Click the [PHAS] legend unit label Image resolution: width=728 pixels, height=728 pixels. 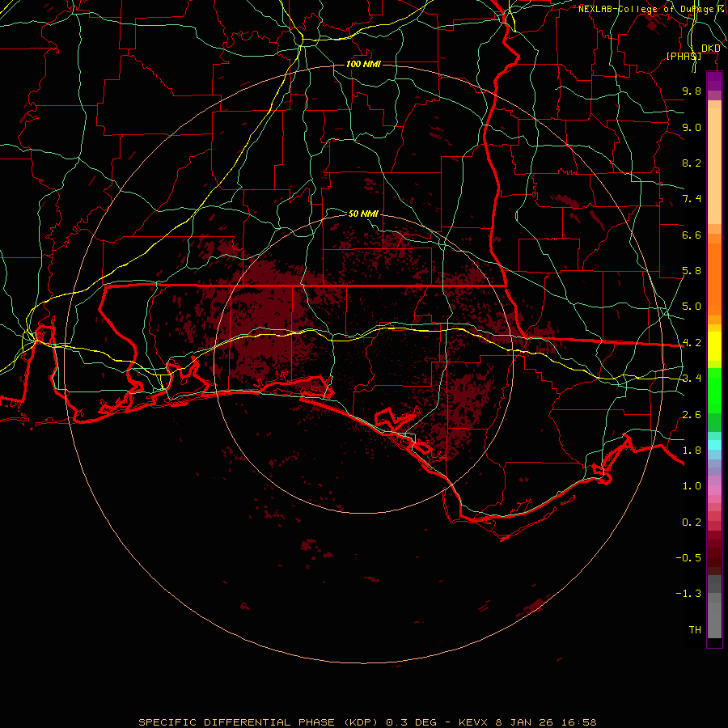click(x=684, y=56)
